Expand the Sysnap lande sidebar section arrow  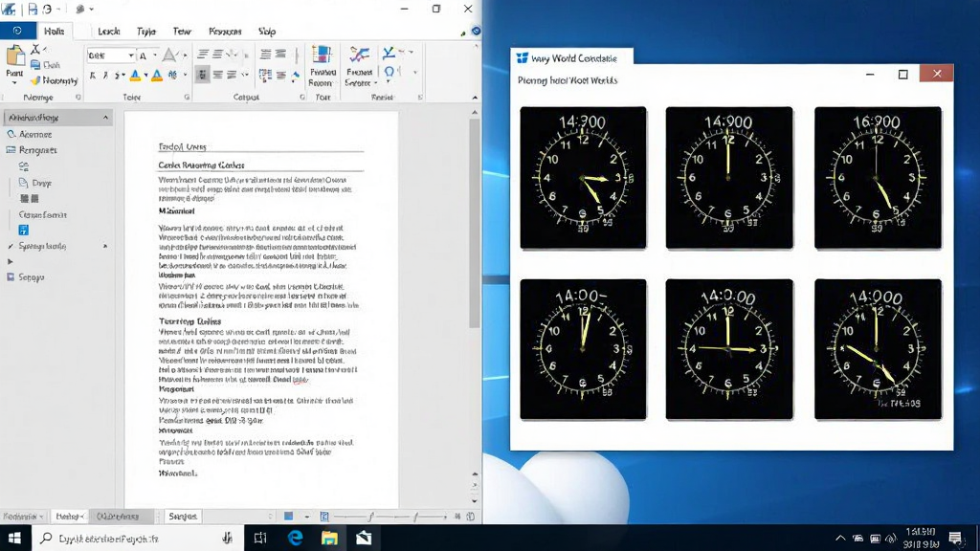(105, 246)
